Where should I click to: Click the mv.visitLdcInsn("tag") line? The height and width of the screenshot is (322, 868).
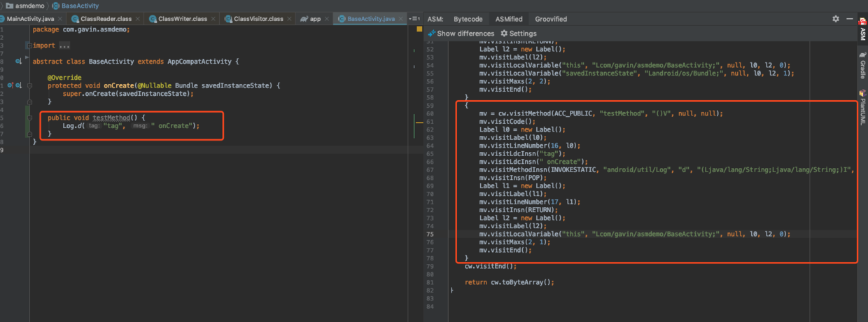point(521,153)
